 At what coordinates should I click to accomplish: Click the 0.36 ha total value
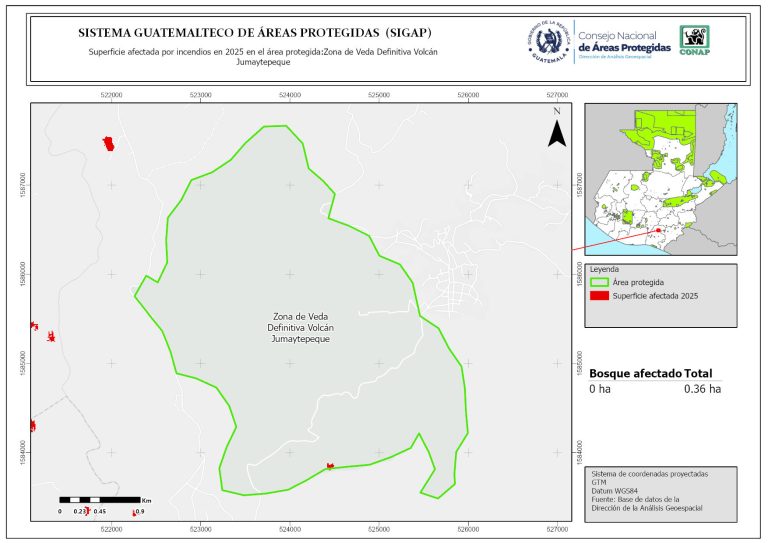[x=702, y=389]
